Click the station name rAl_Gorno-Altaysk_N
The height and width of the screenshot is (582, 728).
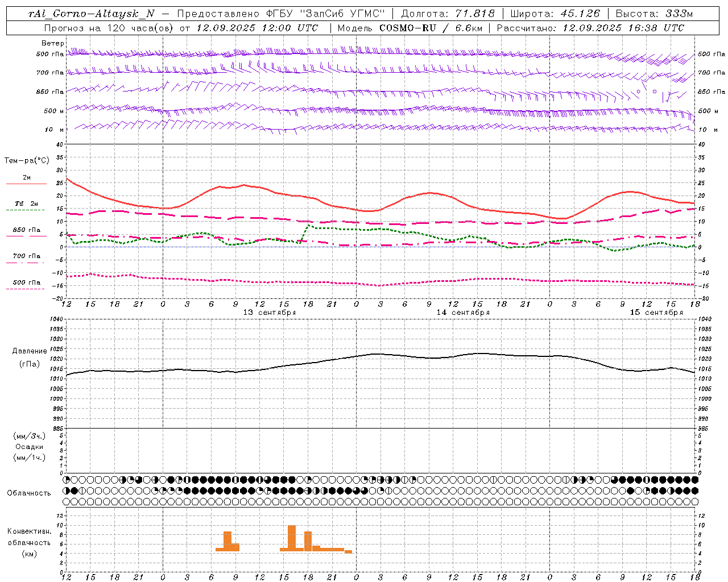(x=92, y=14)
